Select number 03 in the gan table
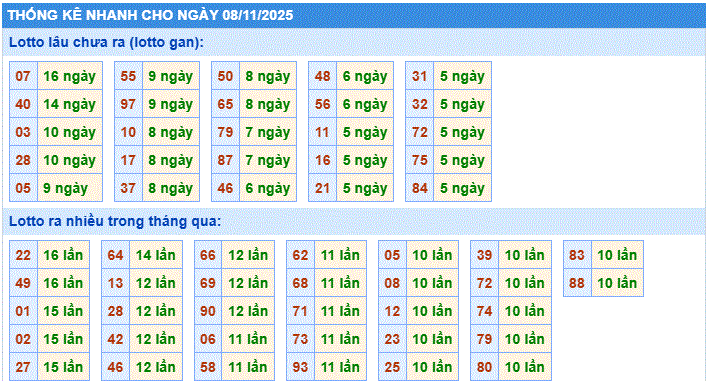This screenshot has width=707, height=381. (x=23, y=132)
